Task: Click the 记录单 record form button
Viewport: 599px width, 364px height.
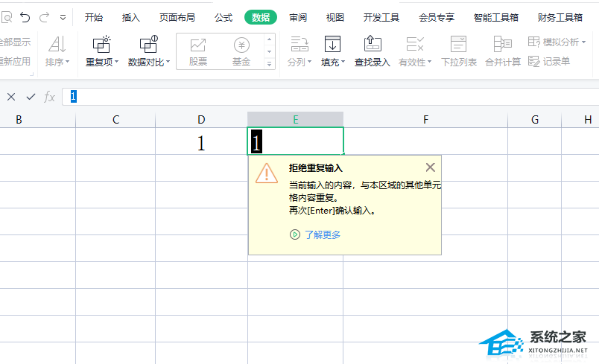Action: pos(549,62)
